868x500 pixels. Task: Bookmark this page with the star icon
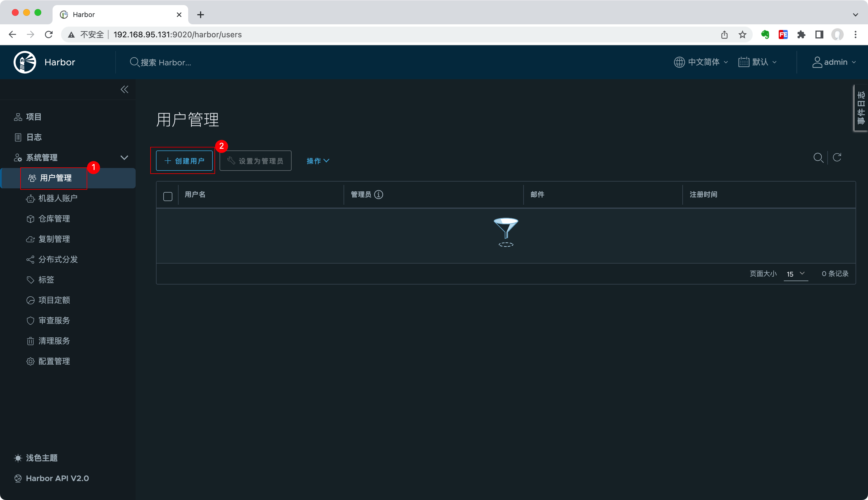coord(743,35)
